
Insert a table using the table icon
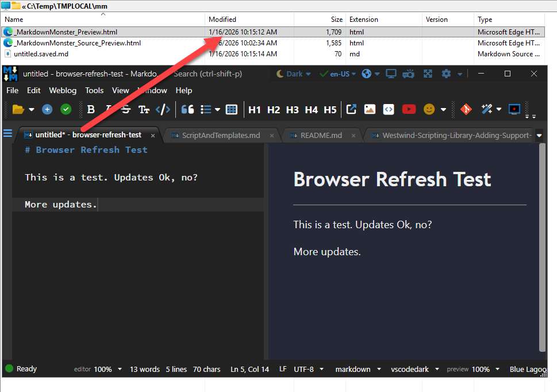pyautogui.click(x=232, y=109)
